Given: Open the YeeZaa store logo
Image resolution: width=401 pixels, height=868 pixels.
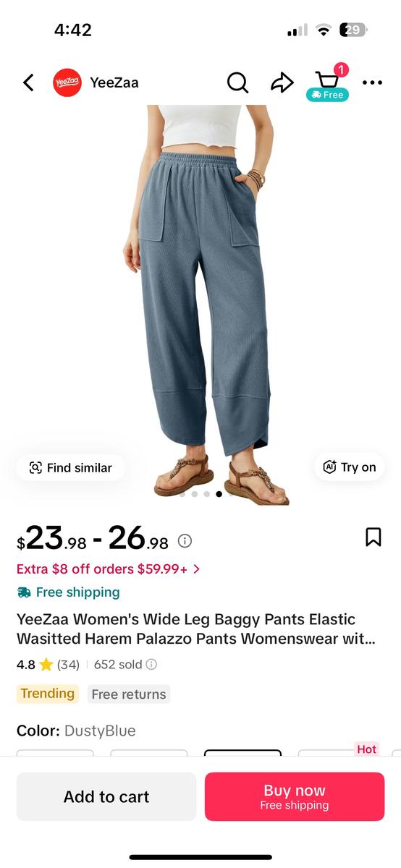Looking at the screenshot, I should tap(67, 82).
